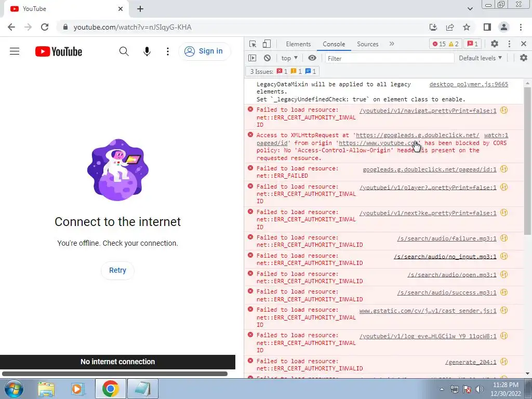Open DevTools customize three-dot menu

coord(509,44)
